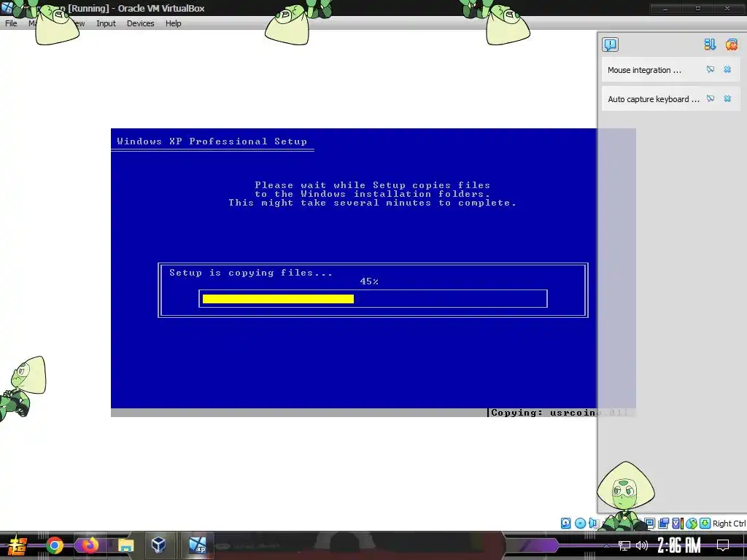Viewport: 747px width, 560px height.
Task: Click the Auto capture keyboard notification text
Action: [654, 99]
